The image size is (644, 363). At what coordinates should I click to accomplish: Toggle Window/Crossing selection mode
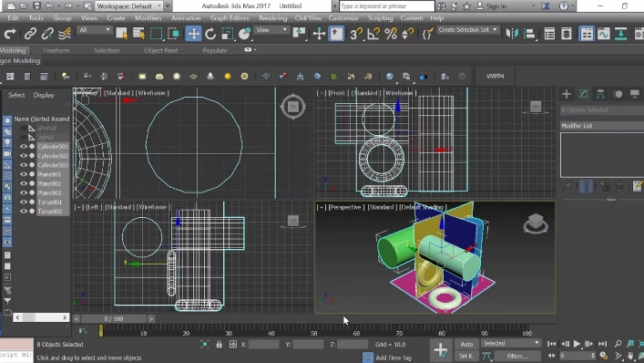click(x=173, y=34)
